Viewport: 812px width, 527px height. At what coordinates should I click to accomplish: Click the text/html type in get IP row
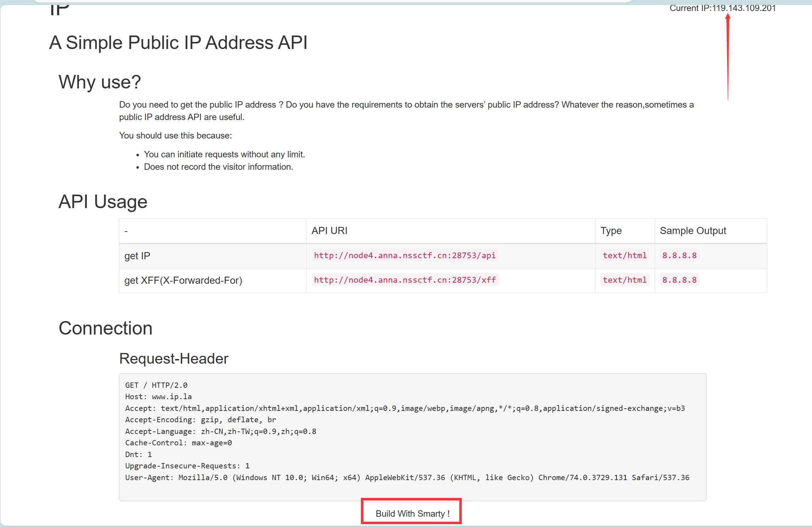pos(624,255)
